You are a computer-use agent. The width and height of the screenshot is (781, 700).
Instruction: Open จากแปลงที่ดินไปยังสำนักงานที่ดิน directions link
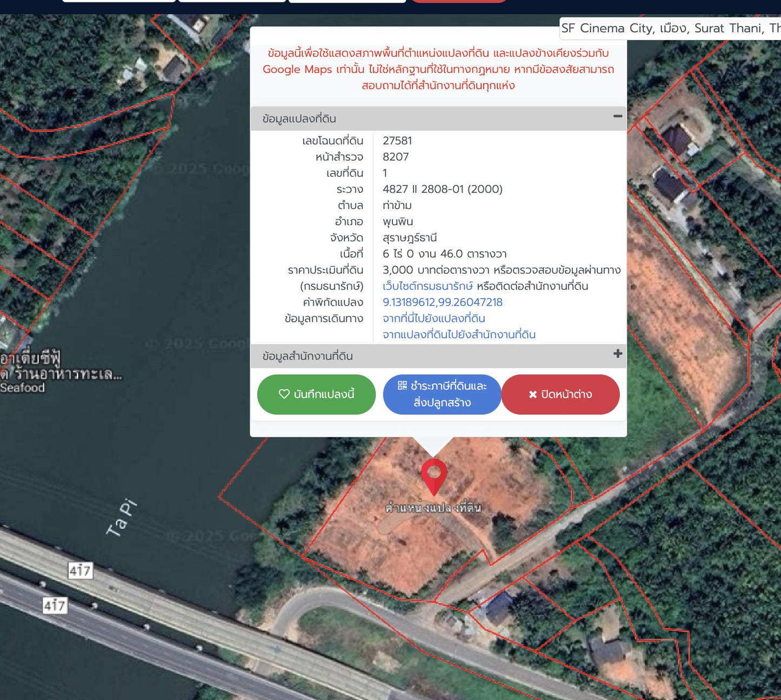(x=459, y=335)
